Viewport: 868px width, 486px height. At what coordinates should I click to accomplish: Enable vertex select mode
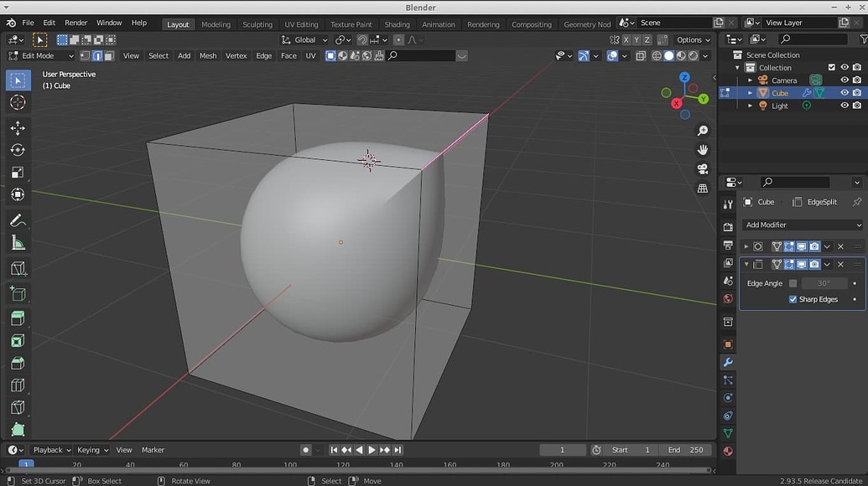(85, 56)
